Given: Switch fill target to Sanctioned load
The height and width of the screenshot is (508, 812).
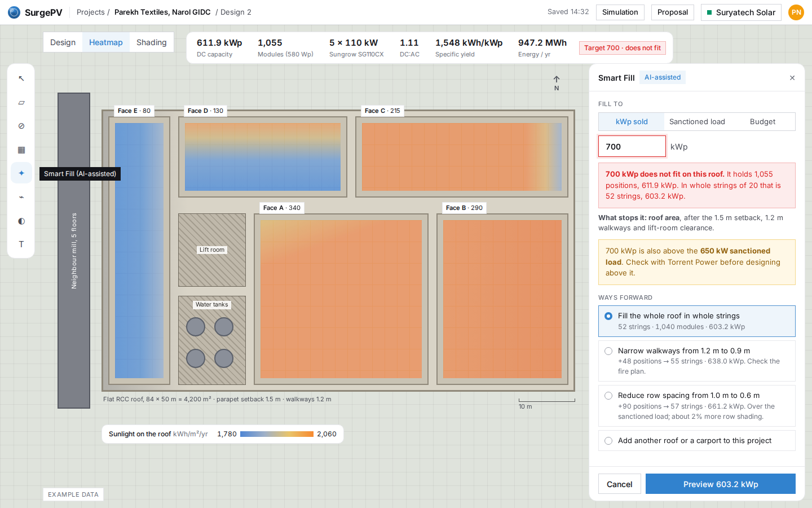Looking at the screenshot, I should tap(697, 121).
